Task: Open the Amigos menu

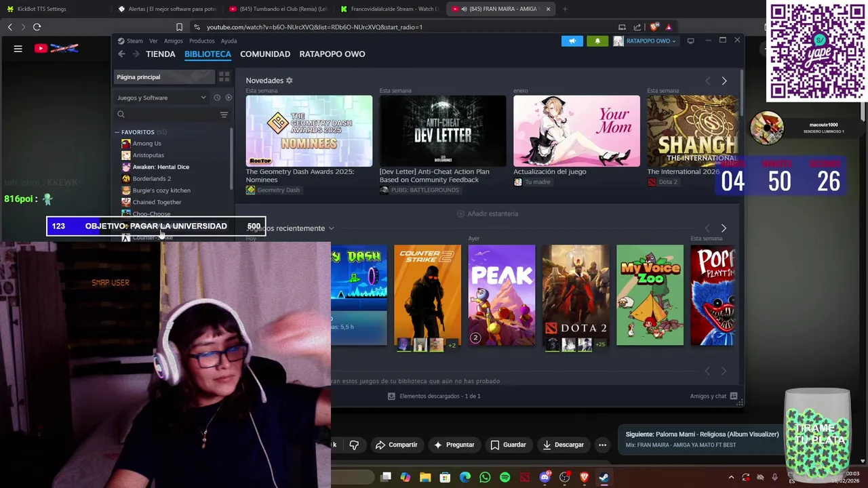Action: click(173, 41)
